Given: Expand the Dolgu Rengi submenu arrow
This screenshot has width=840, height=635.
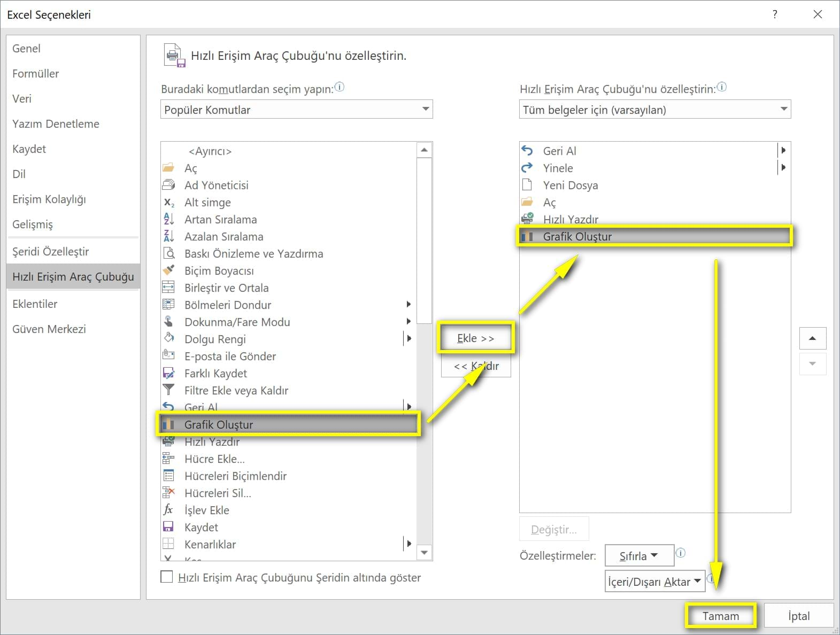Looking at the screenshot, I should coord(409,338).
